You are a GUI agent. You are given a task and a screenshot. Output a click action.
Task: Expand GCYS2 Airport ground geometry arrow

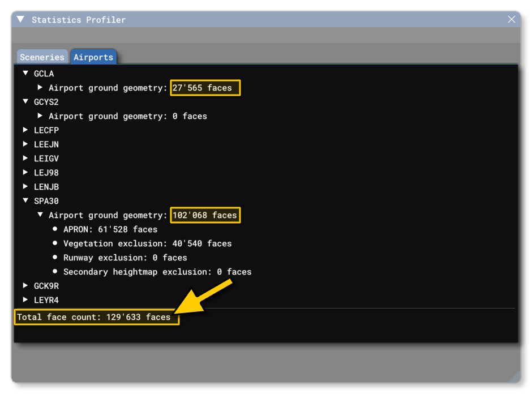tap(40, 116)
